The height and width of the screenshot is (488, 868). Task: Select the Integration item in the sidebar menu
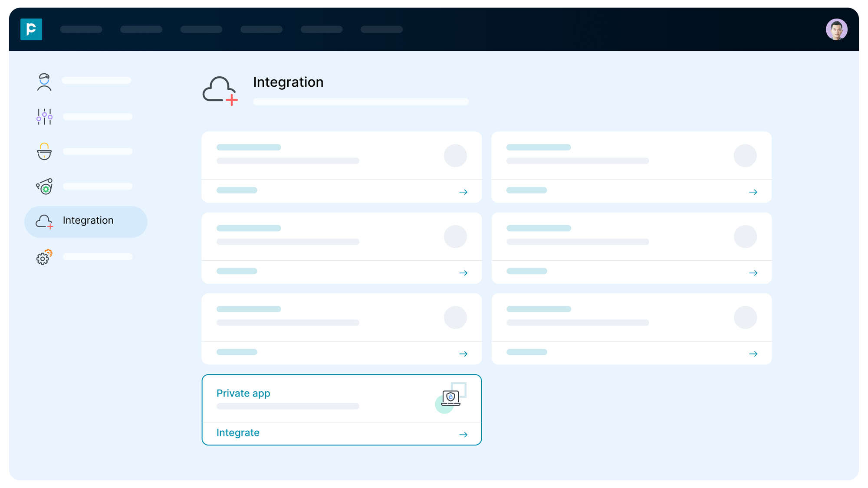(x=88, y=220)
